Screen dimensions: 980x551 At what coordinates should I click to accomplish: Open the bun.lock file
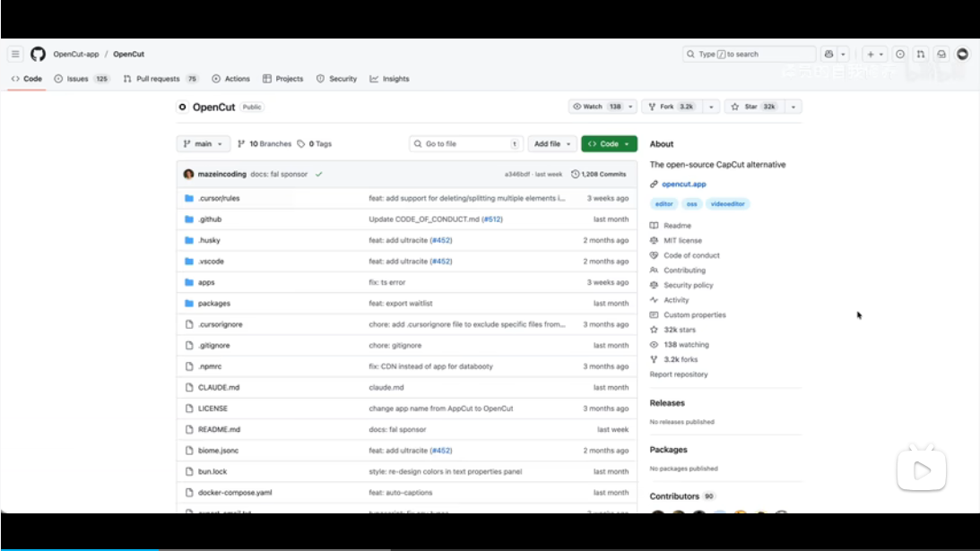(x=212, y=471)
